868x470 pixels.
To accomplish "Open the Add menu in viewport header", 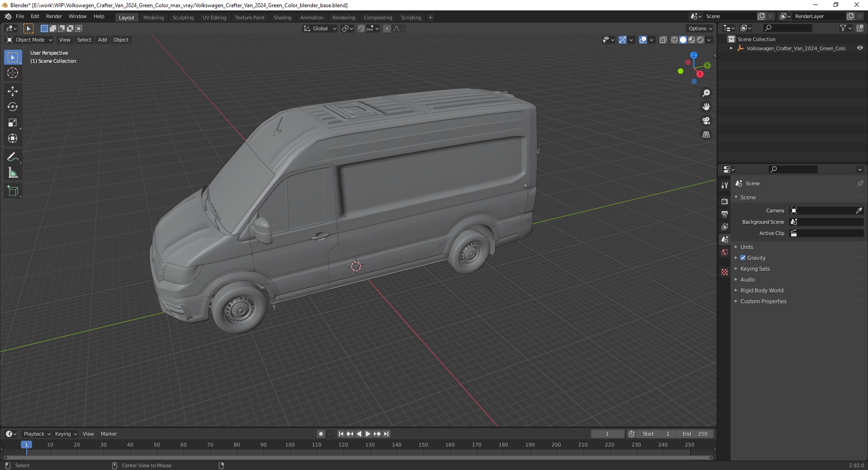I will [x=103, y=40].
